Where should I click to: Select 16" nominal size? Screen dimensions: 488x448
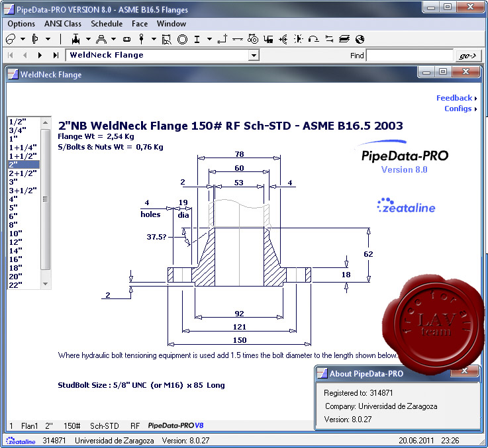pyautogui.click(x=24, y=259)
